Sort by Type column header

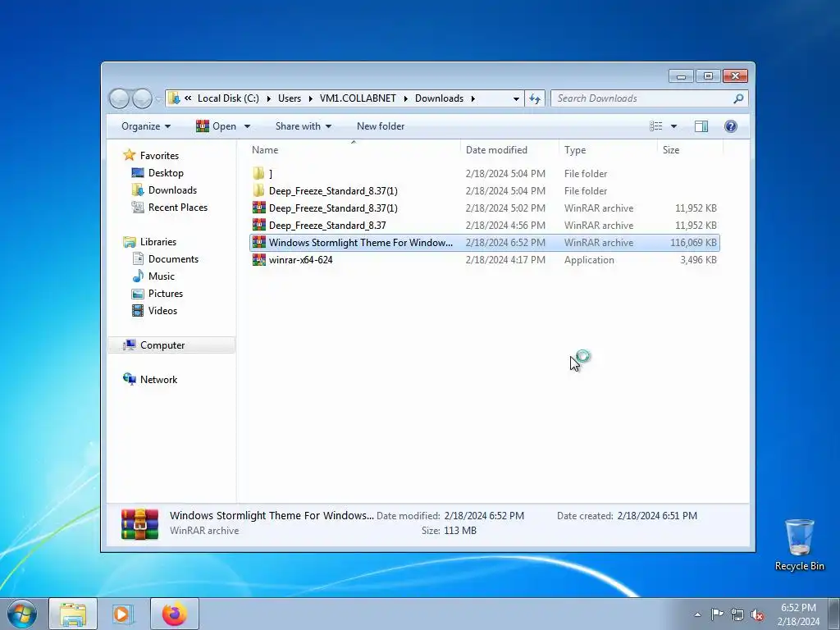pyautogui.click(x=608, y=150)
